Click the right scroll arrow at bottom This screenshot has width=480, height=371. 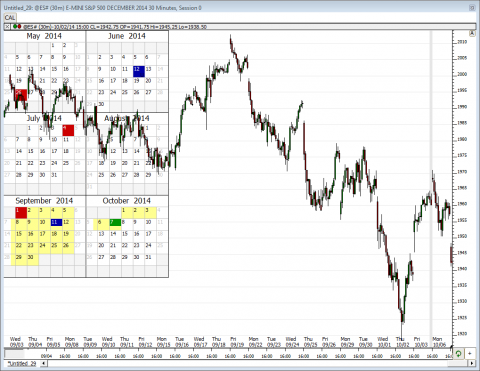click(x=472, y=363)
